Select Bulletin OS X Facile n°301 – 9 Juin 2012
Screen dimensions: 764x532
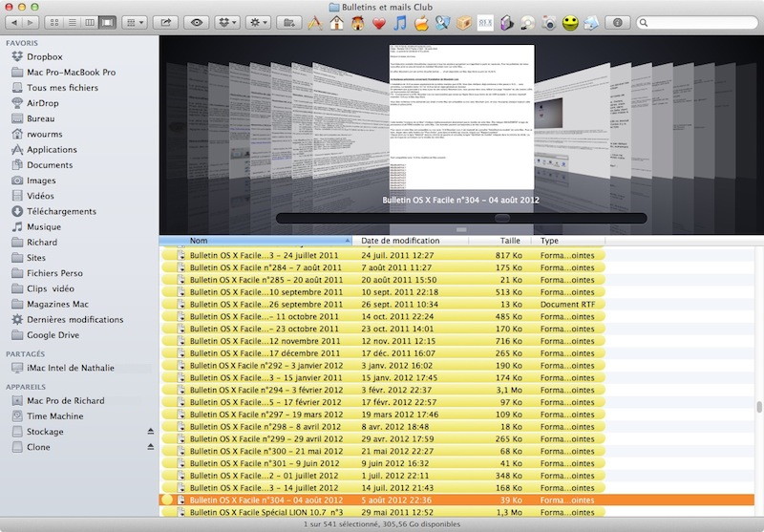[x=383, y=463]
